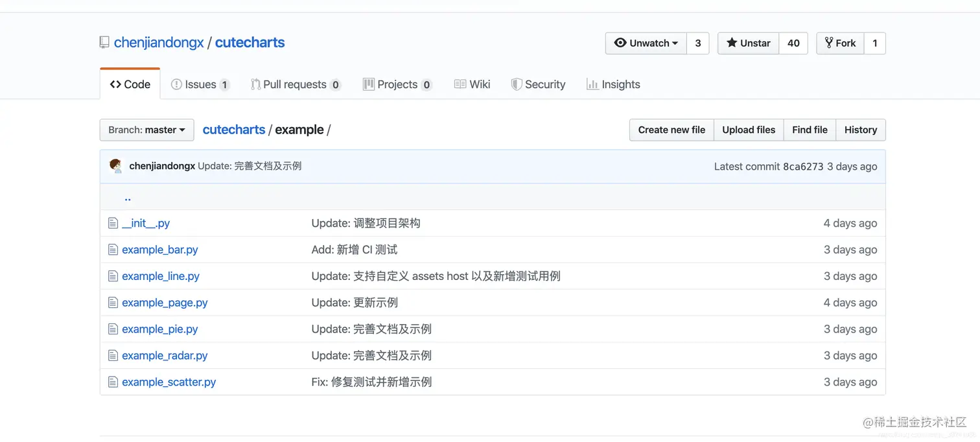Switch to the Code tab
Screen dimensions: 980x442
(130, 84)
